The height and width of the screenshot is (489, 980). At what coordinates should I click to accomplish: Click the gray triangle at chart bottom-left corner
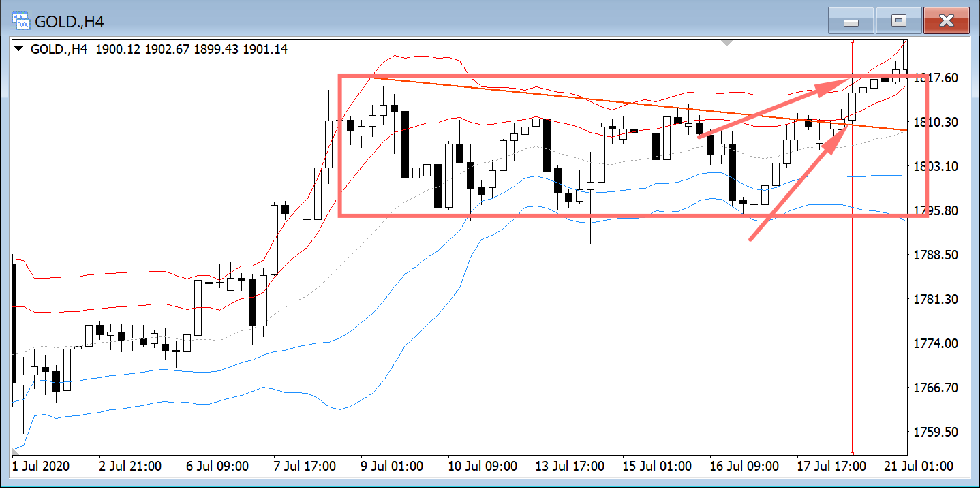(x=16, y=452)
